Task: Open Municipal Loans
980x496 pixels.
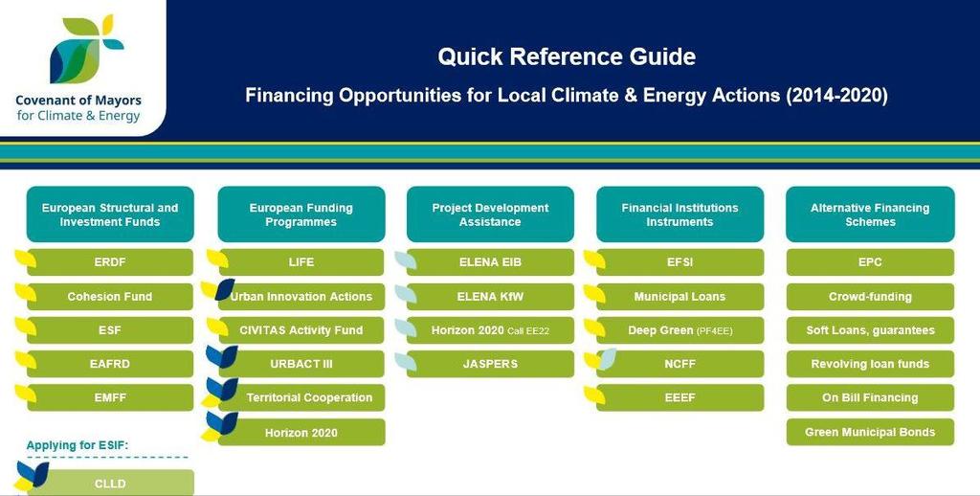Action: pos(680,297)
